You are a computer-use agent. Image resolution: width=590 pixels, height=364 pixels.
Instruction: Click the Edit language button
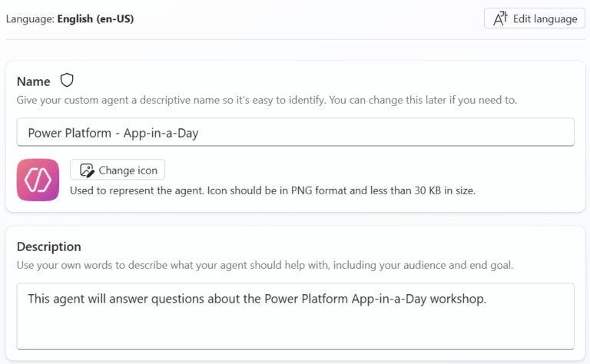pos(534,18)
